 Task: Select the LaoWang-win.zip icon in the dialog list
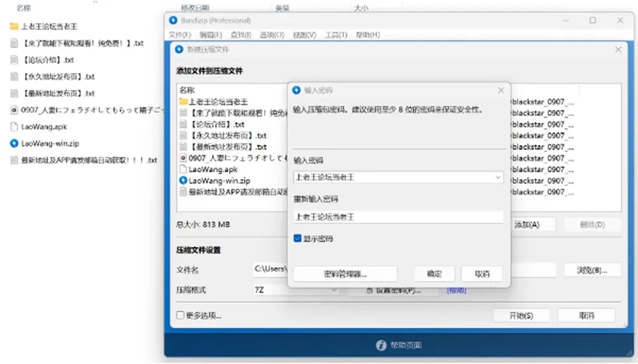(183, 180)
